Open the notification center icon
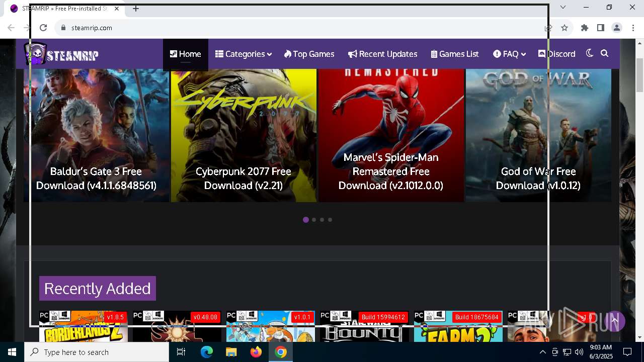Screen dimensions: 644x362 [627, 352]
